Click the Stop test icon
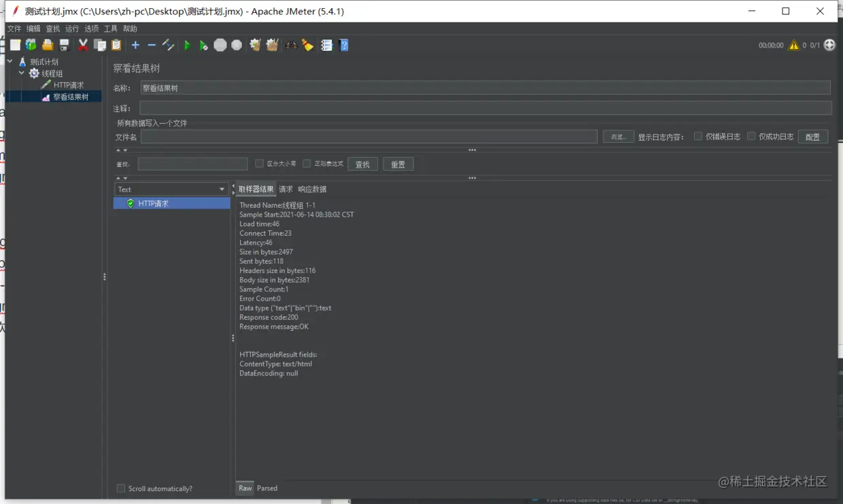 coord(220,45)
